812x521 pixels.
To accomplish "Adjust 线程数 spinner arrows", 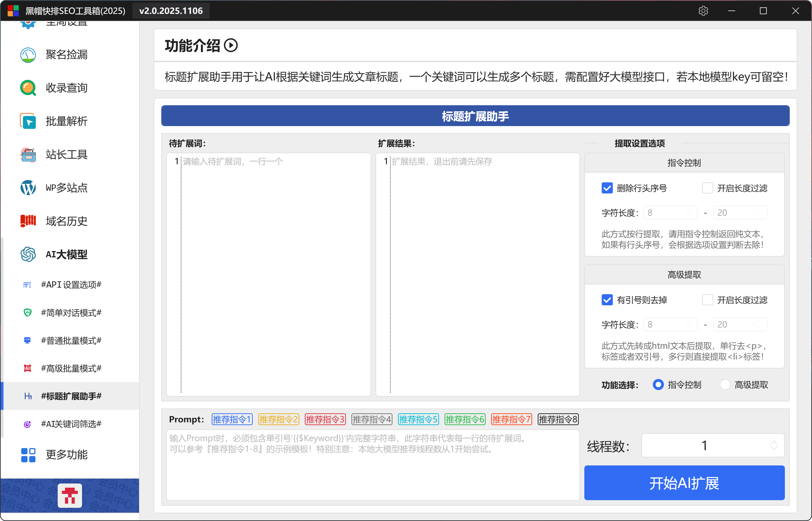I will point(774,446).
